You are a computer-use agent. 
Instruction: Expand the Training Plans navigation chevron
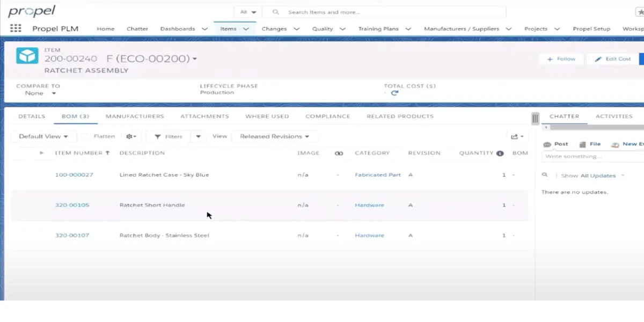[408, 29]
